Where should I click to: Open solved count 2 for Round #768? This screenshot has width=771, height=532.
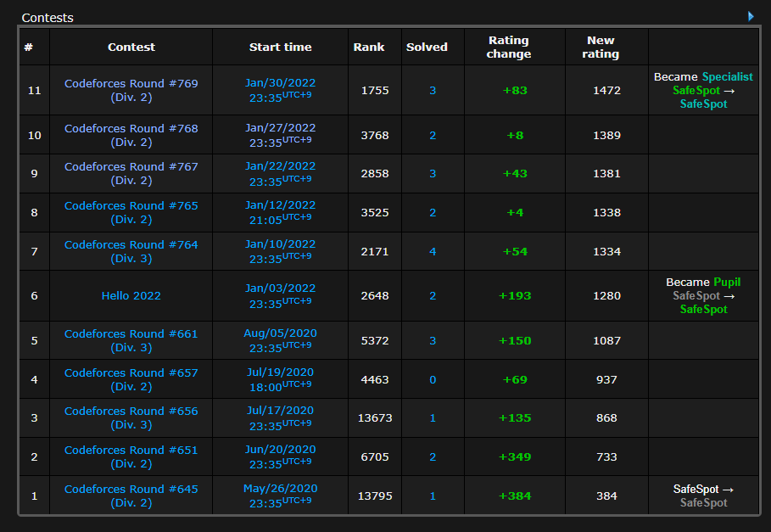click(x=433, y=135)
